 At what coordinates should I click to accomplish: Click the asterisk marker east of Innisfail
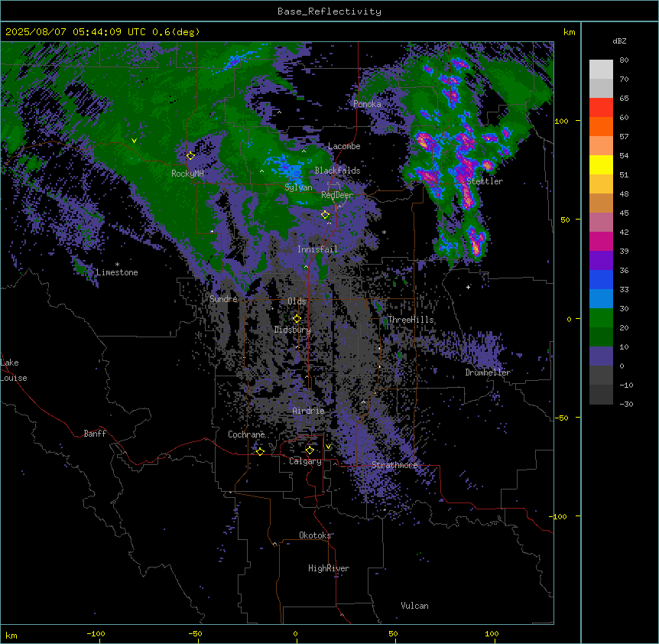[x=384, y=233]
